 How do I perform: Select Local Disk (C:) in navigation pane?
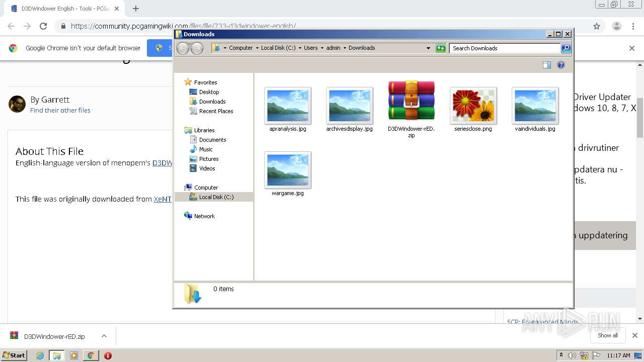pos(214,197)
